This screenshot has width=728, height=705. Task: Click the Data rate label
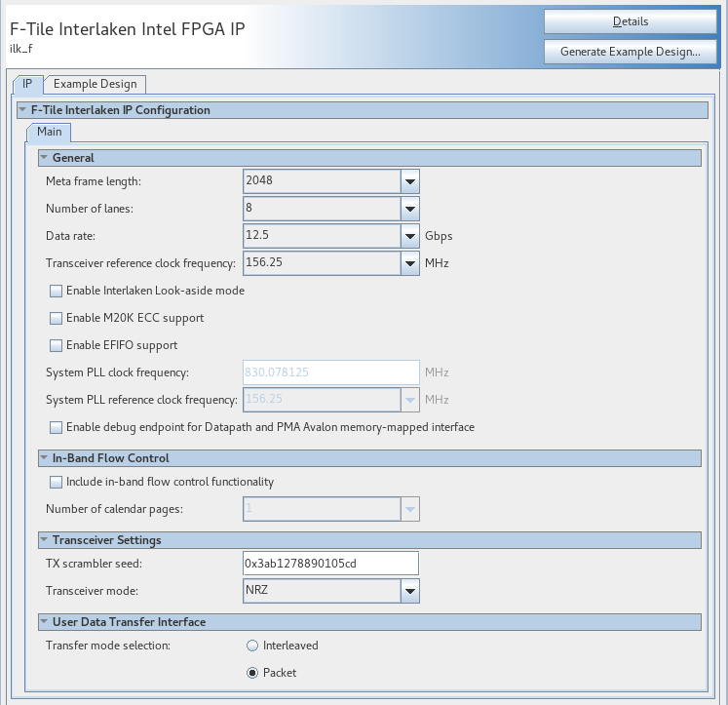pos(70,236)
